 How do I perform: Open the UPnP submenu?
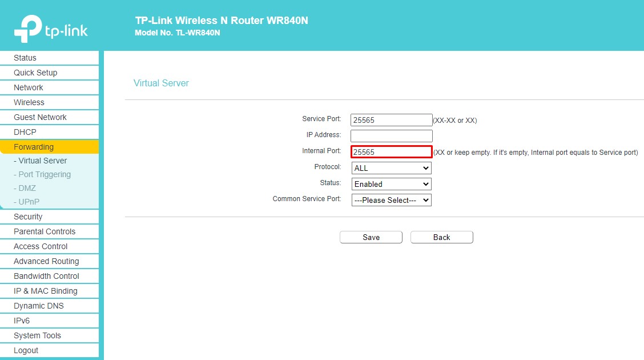26,202
